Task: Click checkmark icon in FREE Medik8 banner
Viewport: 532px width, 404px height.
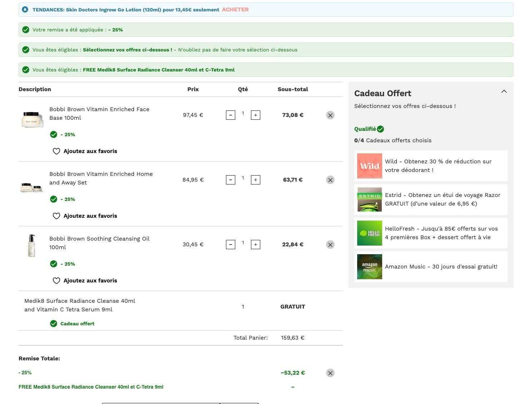Action: pyautogui.click(x=26, y=70)
